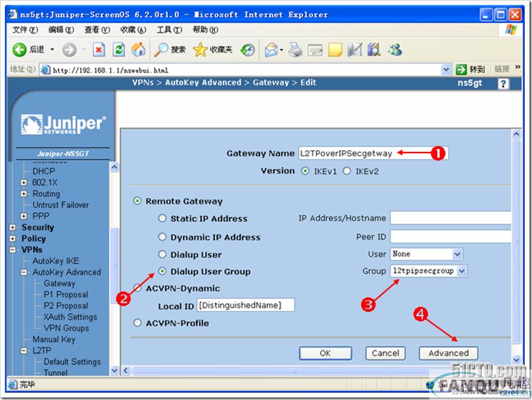This screenshot has height=400, width=532.
Task: Click the page icon in address bar
Action: point(45,70)
